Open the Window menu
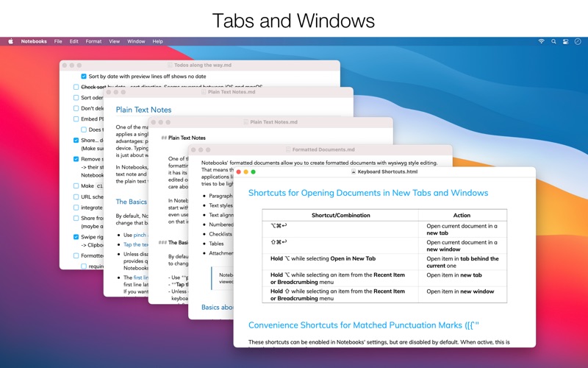 [x=136, y=41]
